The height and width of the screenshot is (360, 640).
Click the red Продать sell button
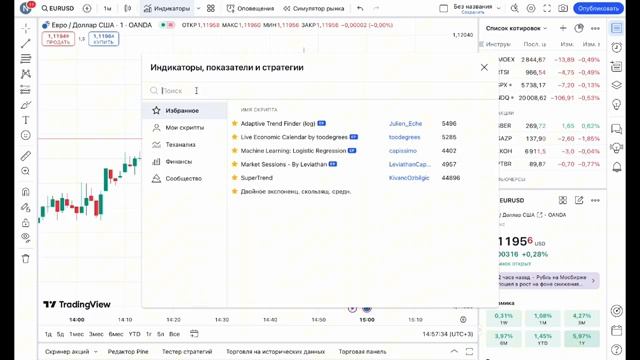tap(58, 39)
